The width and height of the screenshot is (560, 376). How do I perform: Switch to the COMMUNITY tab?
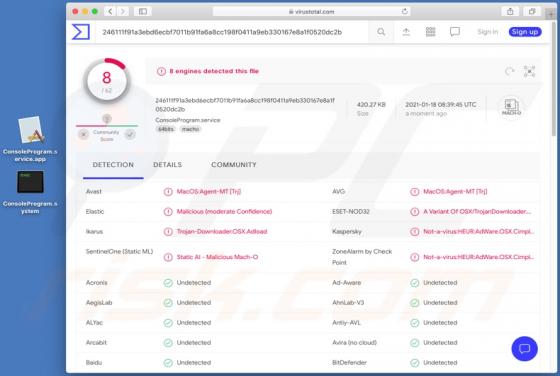coord(234,165)
